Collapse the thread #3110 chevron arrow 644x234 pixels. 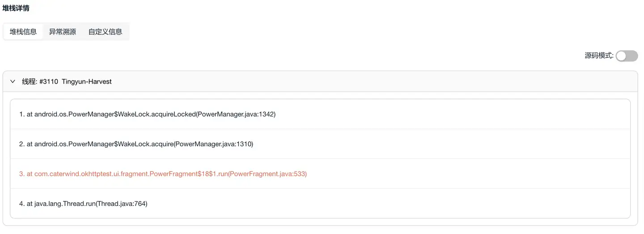pyautogui.click(x=13, y=81)
